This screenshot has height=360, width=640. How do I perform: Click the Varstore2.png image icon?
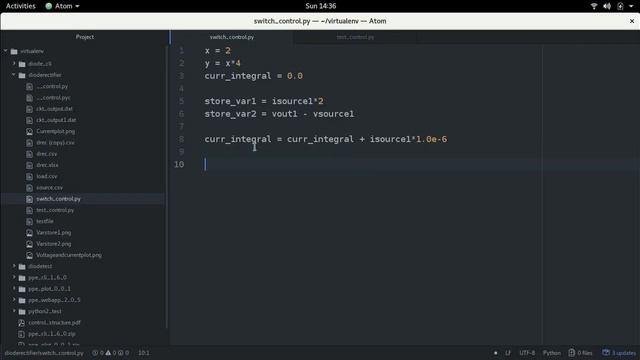point(29,244)
